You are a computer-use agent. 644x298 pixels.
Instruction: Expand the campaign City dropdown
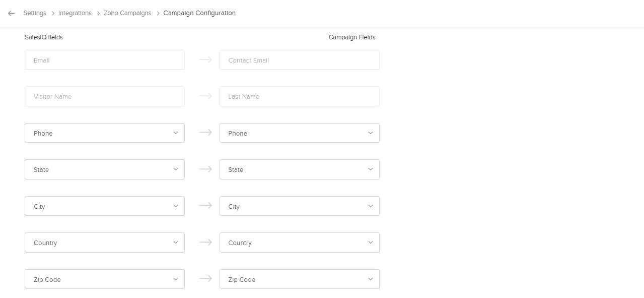[x=299, y=206]
